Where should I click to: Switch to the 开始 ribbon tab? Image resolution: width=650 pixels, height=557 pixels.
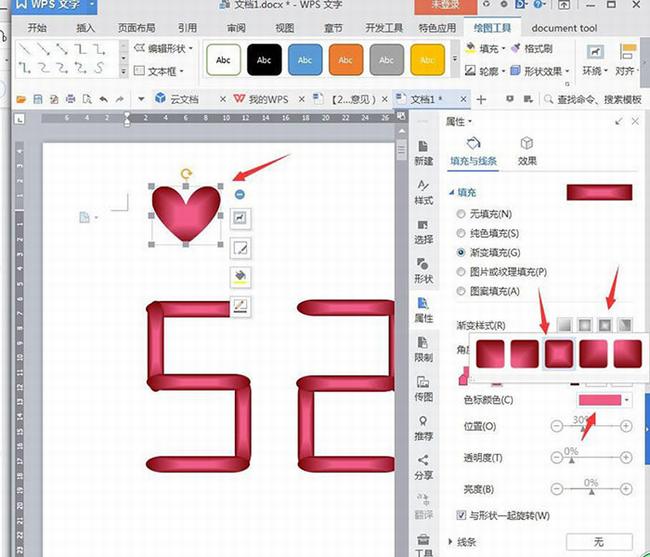(x=37, y=28)
